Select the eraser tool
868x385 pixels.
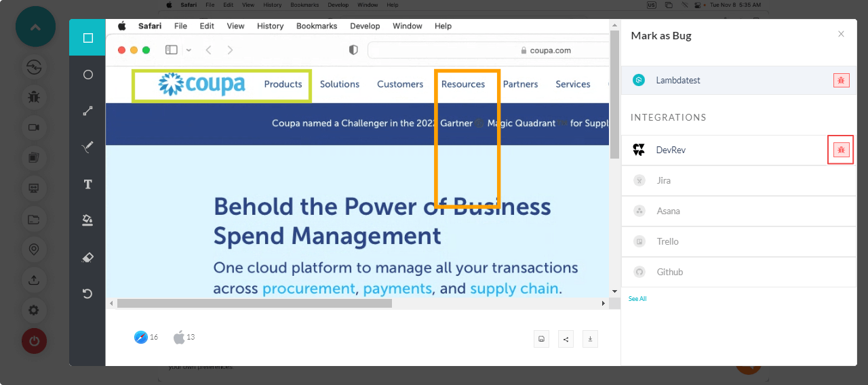(87, 258)
